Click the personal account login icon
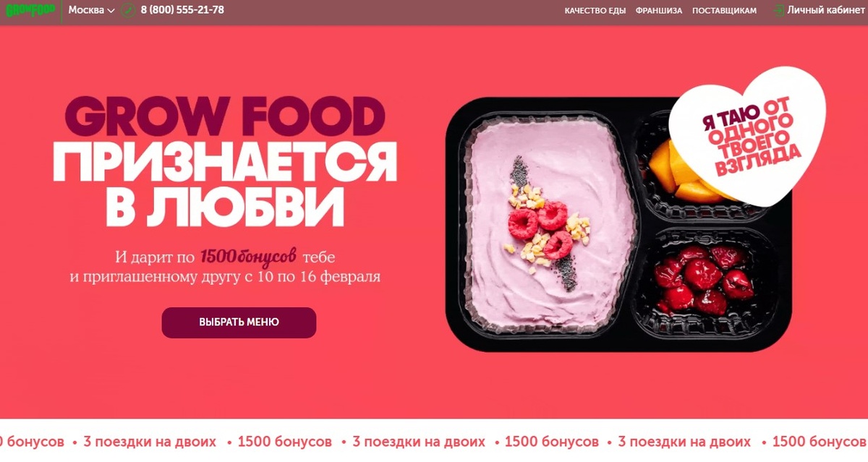Image resolution: width=868 pixels, height=462 pixels. point(778,10)
